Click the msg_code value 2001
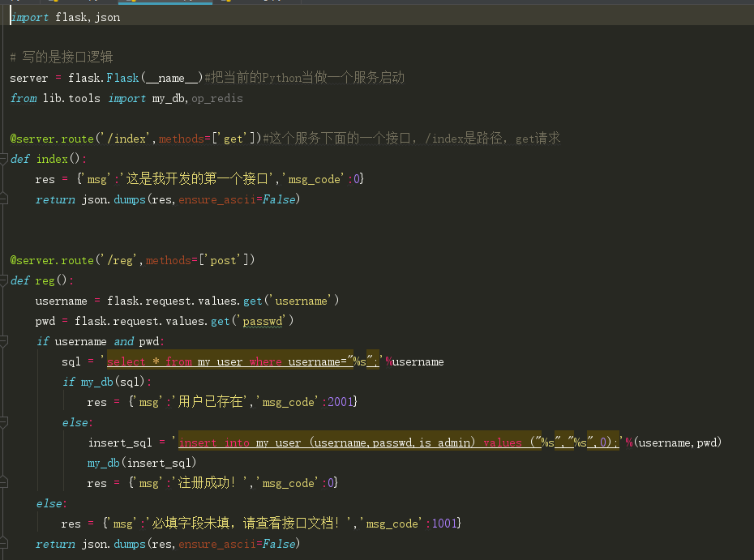Image resolution: width=754 pixels, height=560 pixels. click(x=341, y=402)
